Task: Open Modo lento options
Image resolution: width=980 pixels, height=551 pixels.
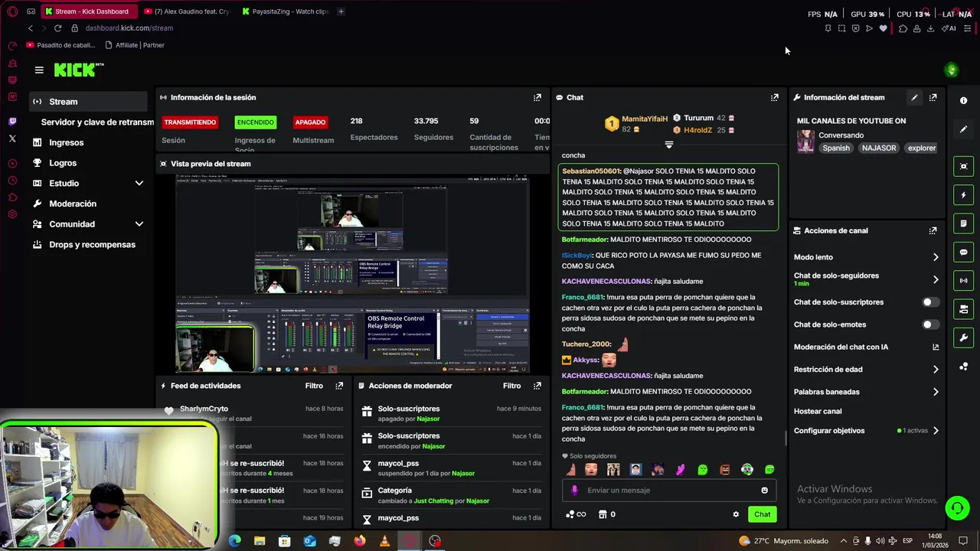Action: click(866, 257)
